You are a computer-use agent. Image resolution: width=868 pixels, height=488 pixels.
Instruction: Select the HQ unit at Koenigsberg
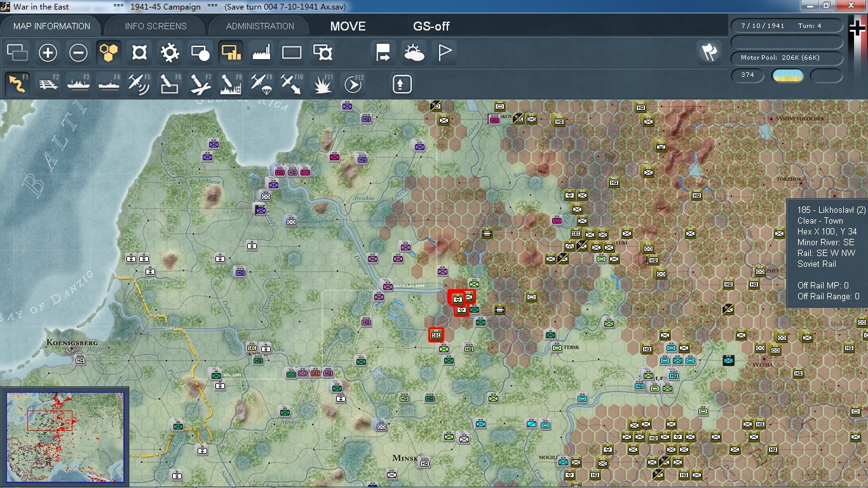[80, 360]
